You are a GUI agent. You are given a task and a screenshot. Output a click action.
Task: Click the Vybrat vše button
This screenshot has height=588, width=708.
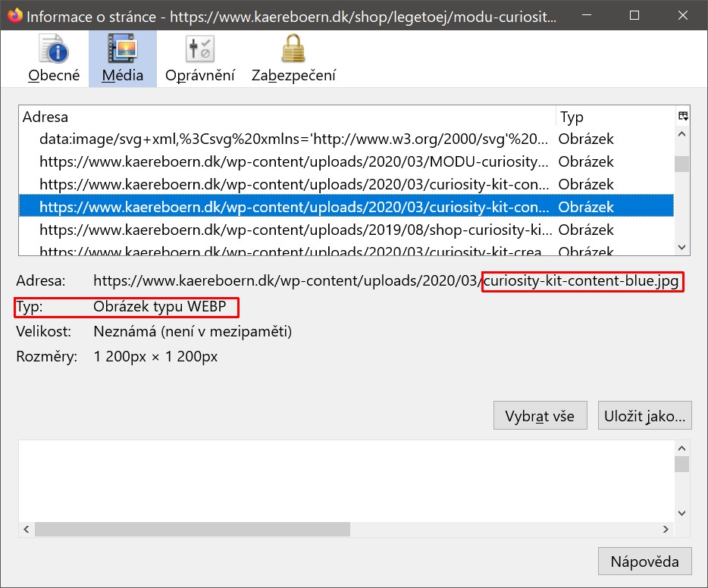[540, 415]
